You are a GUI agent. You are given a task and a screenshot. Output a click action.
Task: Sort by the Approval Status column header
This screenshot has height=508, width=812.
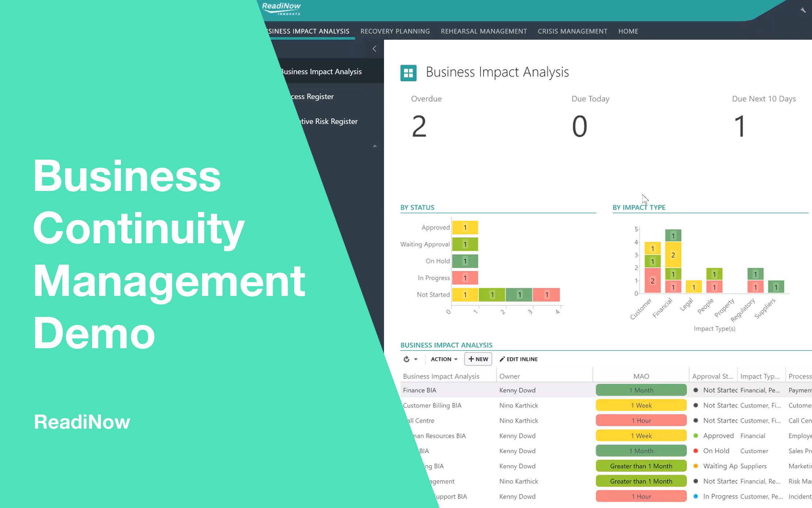[x=713, y=376]
